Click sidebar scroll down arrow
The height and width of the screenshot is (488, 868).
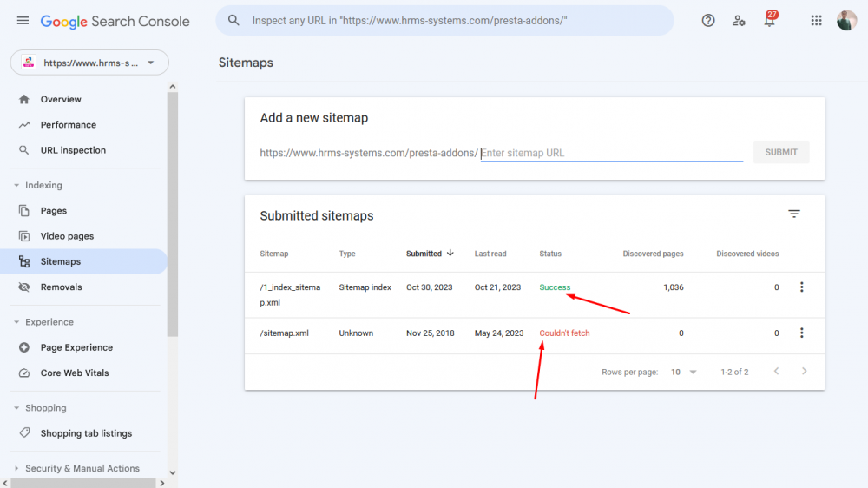(172, 472)
